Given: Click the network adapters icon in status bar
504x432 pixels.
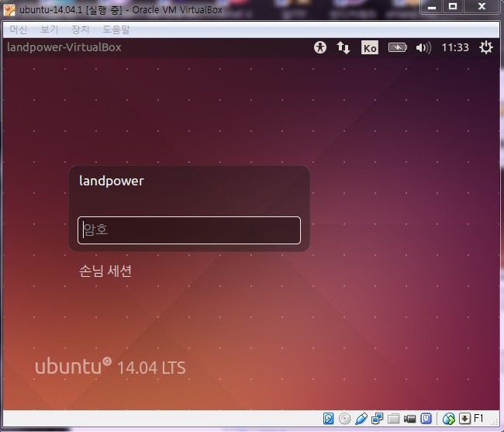Looking at the screenshot, I should pyautogui.click(x=378, y=419).
